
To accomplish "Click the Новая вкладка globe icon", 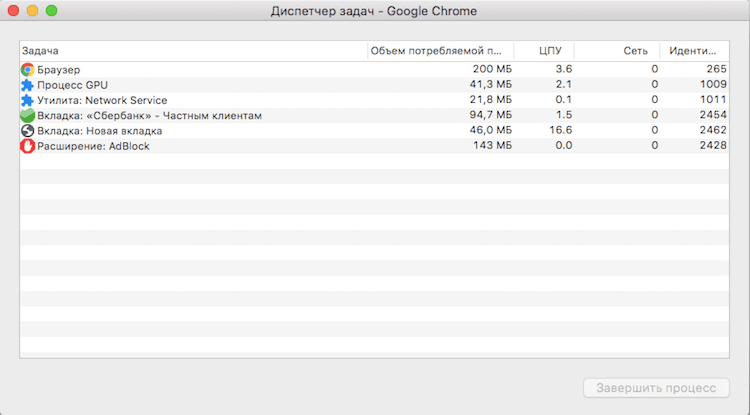I will [x=27, y=131].
